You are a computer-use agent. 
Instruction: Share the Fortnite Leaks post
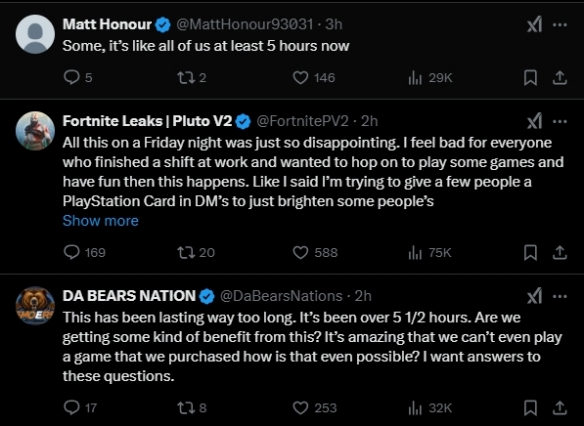point(559,252)
